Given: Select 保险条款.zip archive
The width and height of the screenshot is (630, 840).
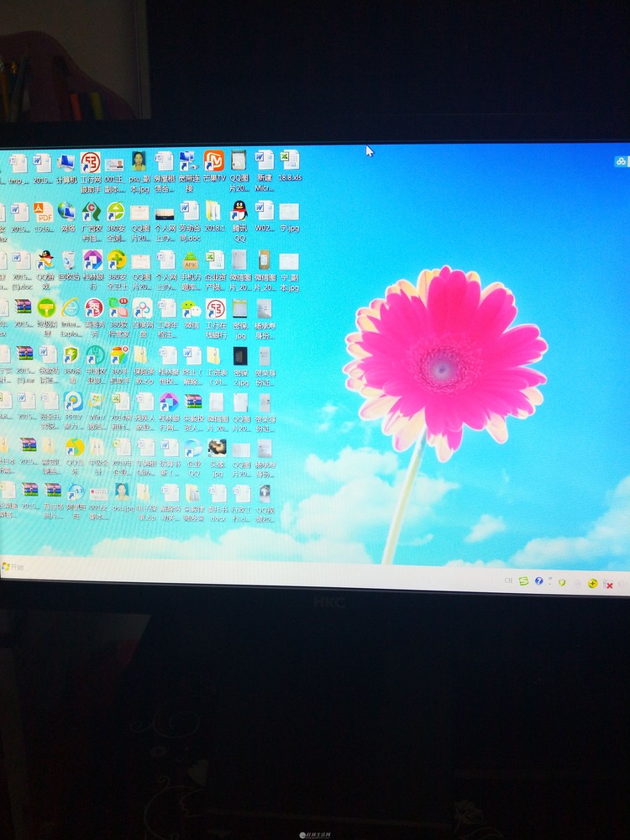Looking at the screenshot, I should coord(144,366).
